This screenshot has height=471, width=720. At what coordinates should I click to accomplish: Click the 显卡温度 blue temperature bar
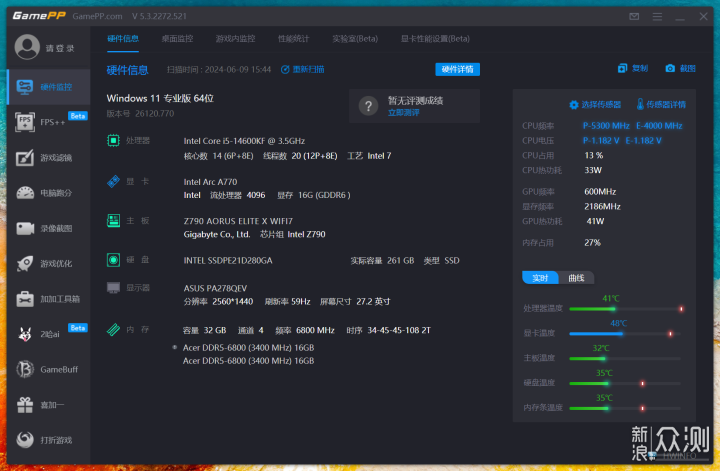[x=624, y=334]
